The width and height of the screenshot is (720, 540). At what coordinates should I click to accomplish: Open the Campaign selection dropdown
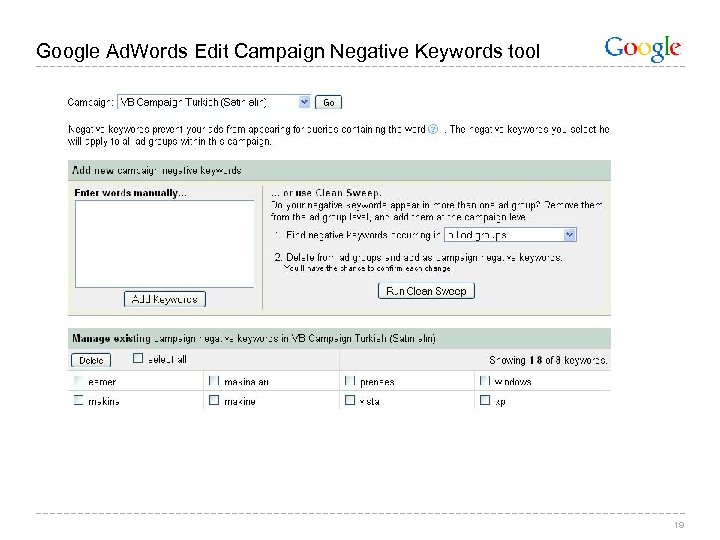click(214, 102)
